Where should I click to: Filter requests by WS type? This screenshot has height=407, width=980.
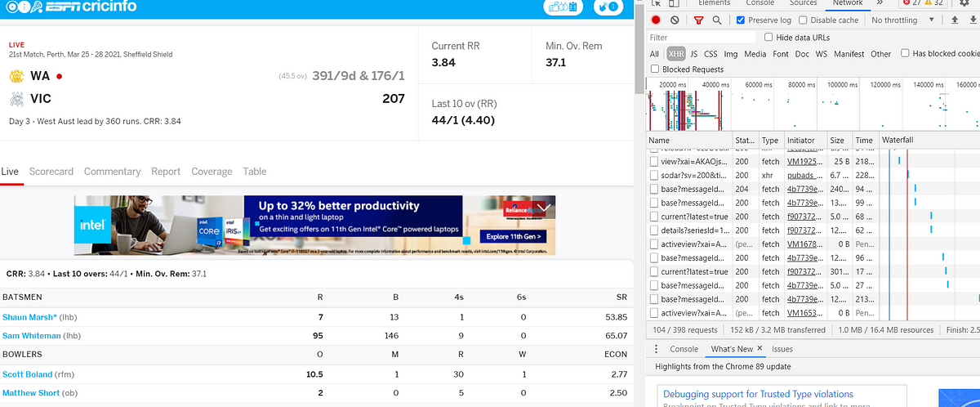click(x=822, y=54)
